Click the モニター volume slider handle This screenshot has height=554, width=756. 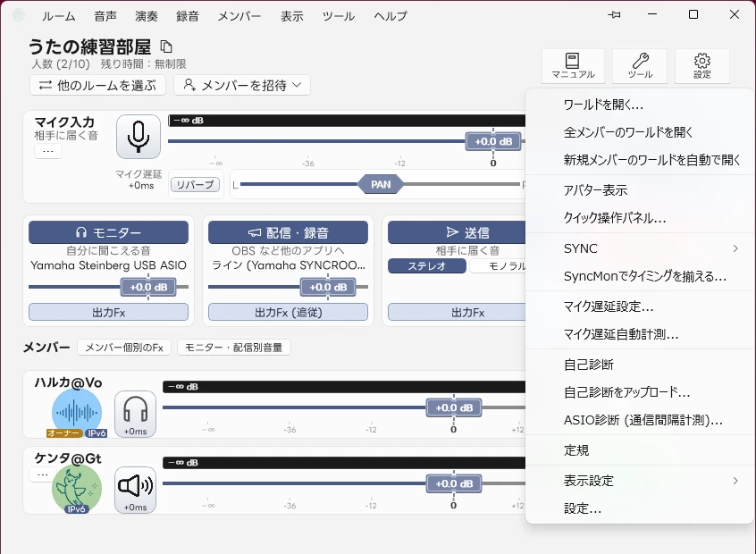[148, 288]
